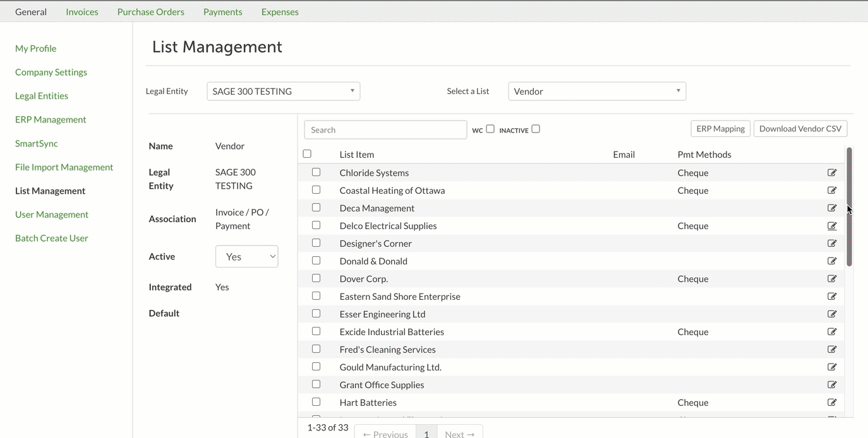This screenshot has height=438, width=868.
Task: Go to SmartSync page
Action: coord(37,143)
